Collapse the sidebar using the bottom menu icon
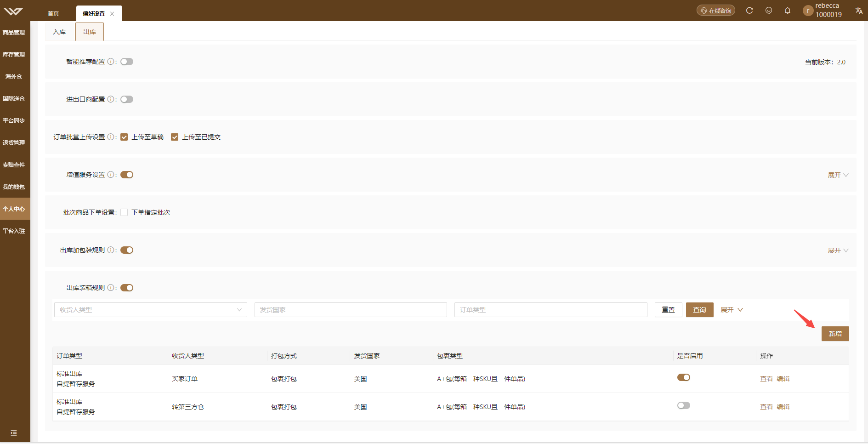This screenshot has height=444, width=868. click(14, 433)
